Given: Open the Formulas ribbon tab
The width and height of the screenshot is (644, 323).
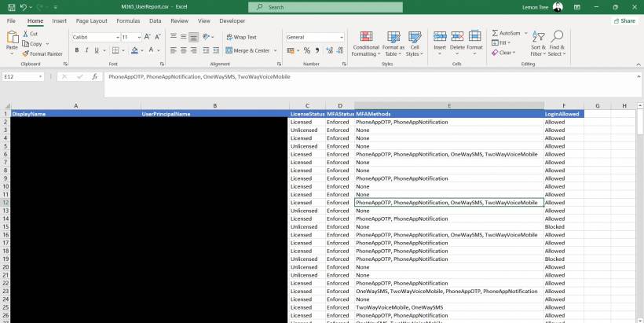Looking at the screenshot, I should (128, 21).
